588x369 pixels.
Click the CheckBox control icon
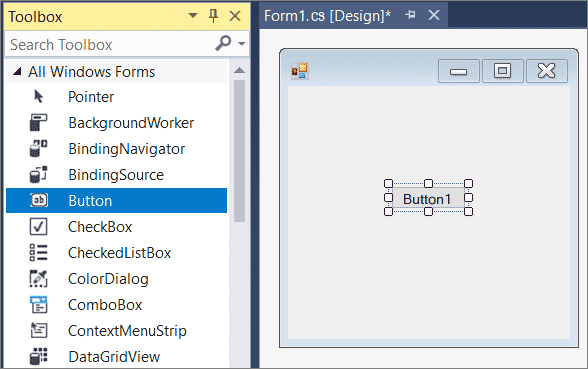(x=38, y=226)
